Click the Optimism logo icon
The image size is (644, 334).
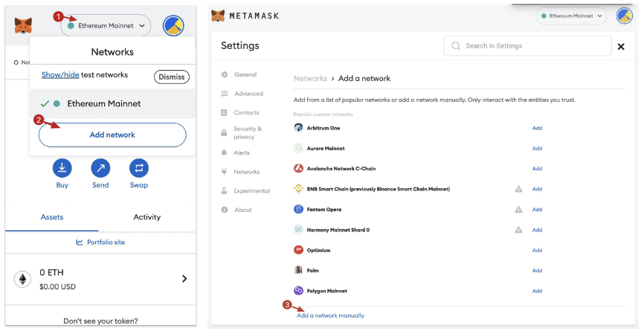pos(299,250)
